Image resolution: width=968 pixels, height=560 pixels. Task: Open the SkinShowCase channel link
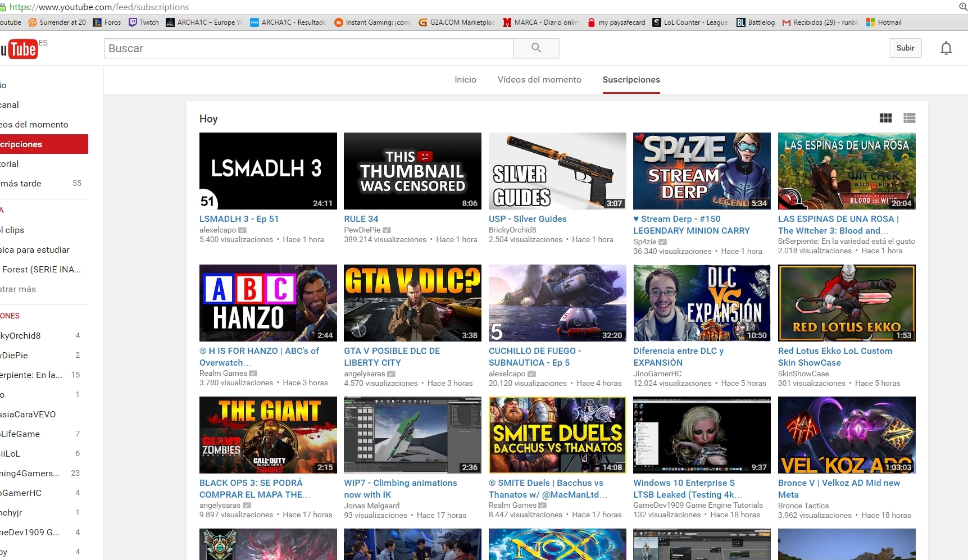click(x=803, y=374)
